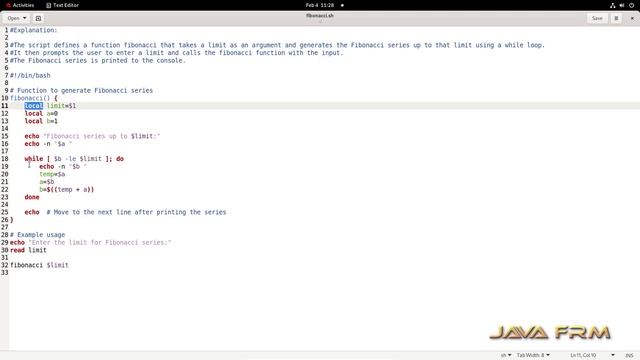This screenshot has width=640, height=360.
Task: Close the Text Editor window
Action: click(x=632, y=18)
